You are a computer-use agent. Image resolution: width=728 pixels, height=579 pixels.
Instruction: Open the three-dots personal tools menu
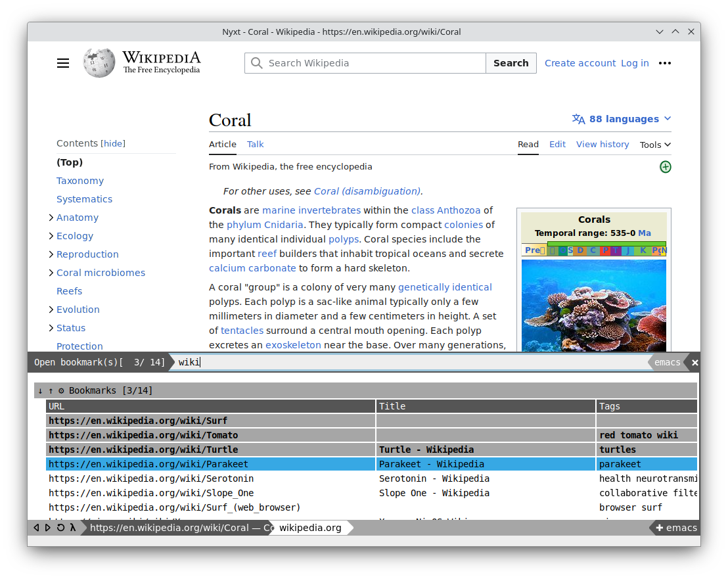coord(664,63)
